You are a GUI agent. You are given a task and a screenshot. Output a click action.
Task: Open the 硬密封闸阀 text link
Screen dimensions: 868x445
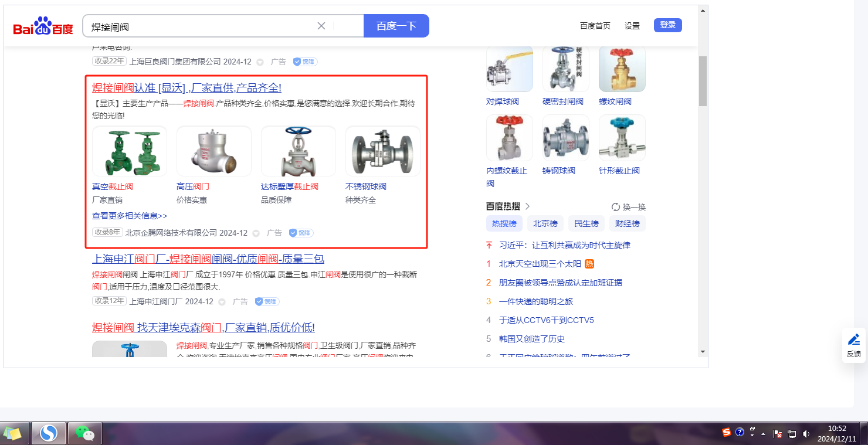563,101
